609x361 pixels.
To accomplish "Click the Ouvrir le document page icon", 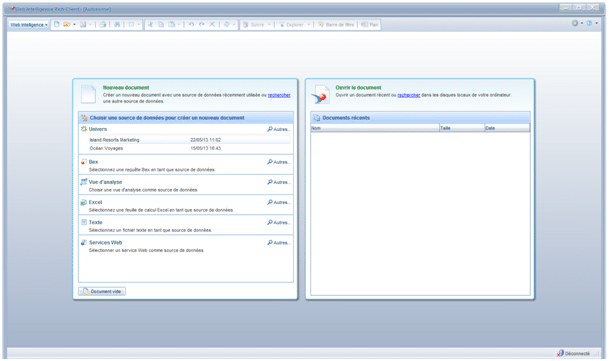I will [x=321, y=94].
